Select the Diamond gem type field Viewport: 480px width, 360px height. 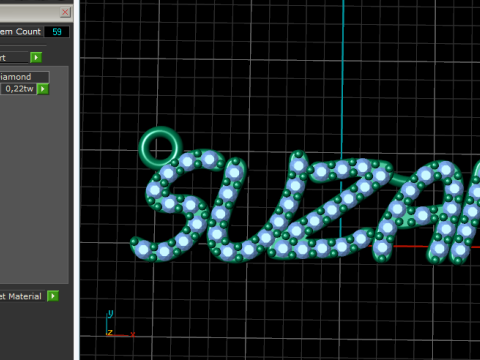point(24,77)
